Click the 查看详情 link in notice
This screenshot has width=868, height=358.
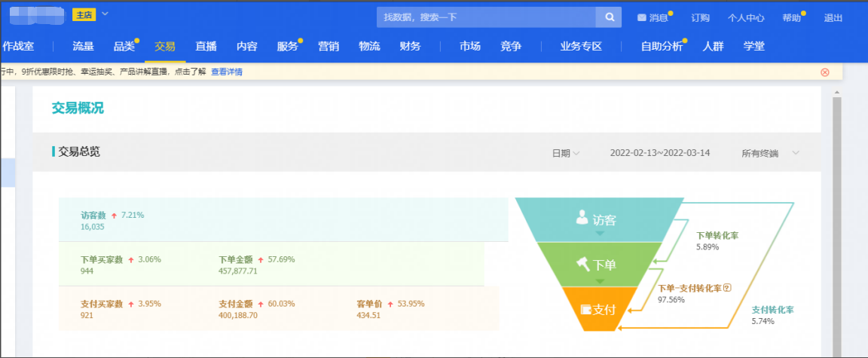coord(226,72)
